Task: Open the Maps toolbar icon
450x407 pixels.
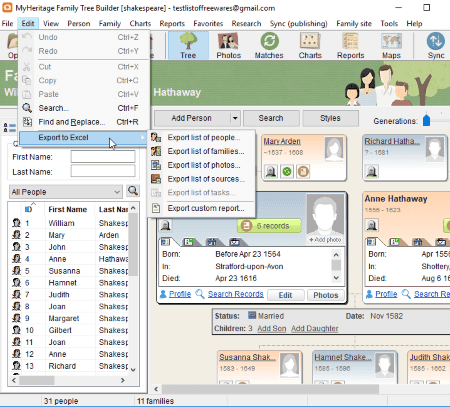Action: [391, 46]
